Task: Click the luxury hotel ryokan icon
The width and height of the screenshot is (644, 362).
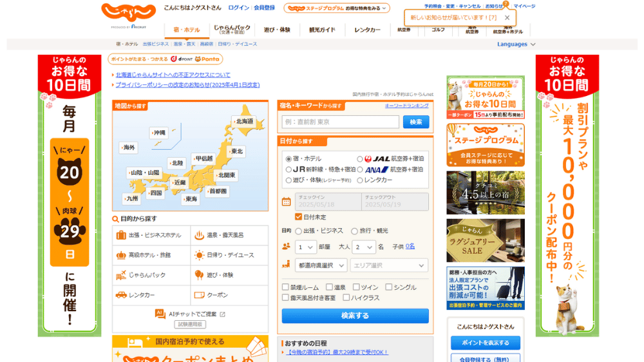Action: pos(121,255)
